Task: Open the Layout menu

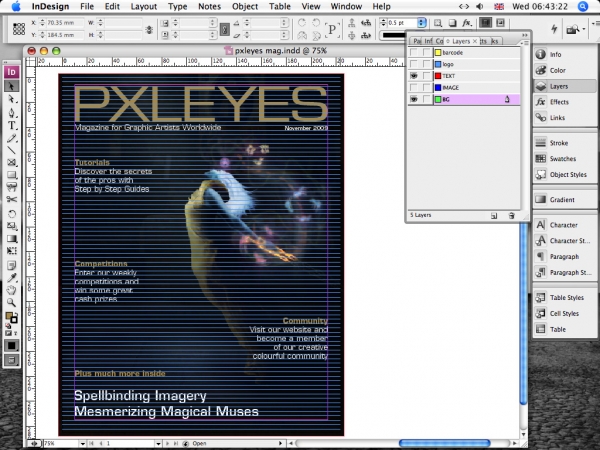Action: (143, 7)
